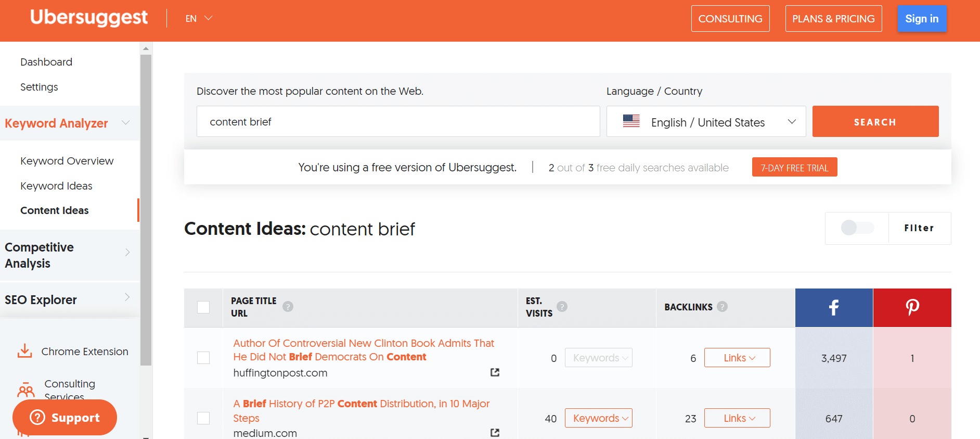Image resolution: width=980 pixels, height=439 pixels.
Task: Click the orange SEARCH button
Action: tap(875, 121)
